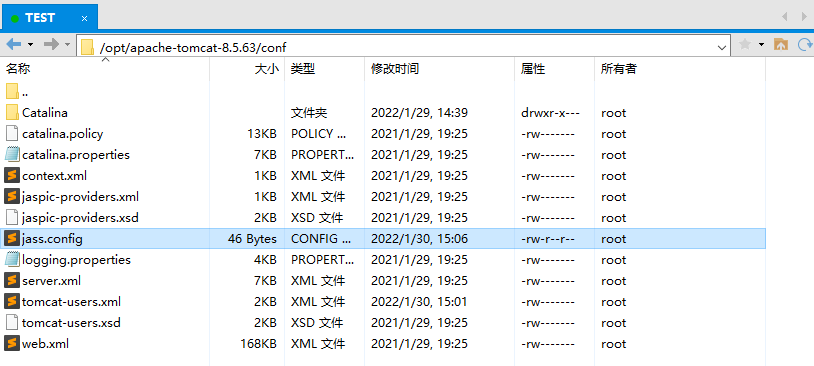The width and height of the screenshot is (814, 366).
Task: Select the tomcat-users.xml file
Action: coord(383,302)
